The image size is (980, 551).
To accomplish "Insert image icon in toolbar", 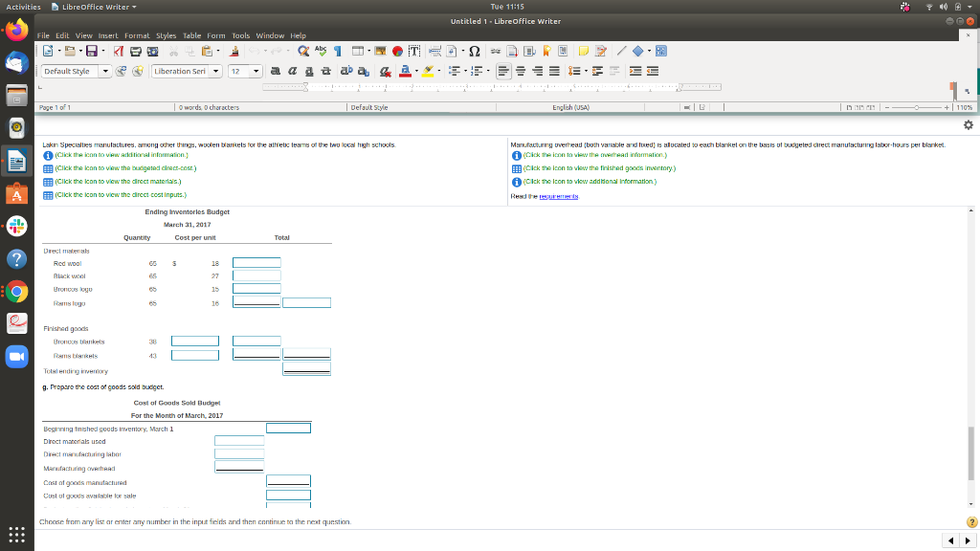I will [380, 52].
